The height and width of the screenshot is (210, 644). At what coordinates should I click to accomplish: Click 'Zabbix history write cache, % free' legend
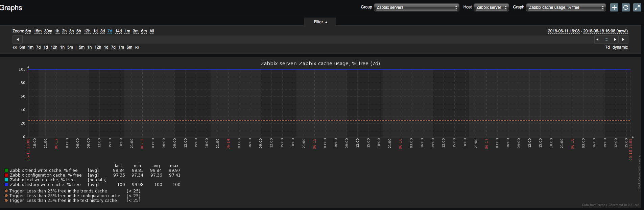pyautogui.click(x=45, y=185)
